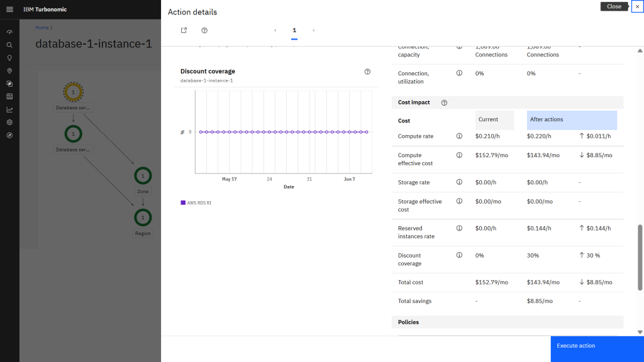Open action details in new window icon
The width and height of the screenshot is (644, 362).
click(184, 30)
